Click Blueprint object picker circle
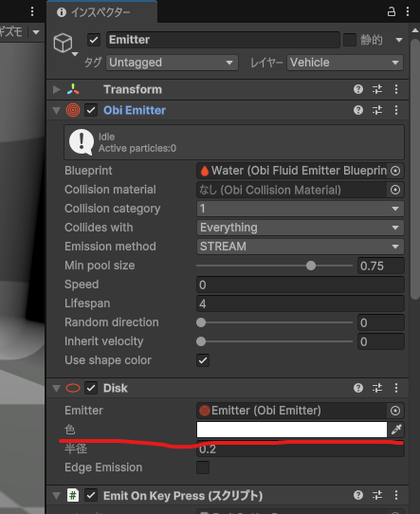The height and width of the screenshot is (514, 420). click(x=395, y=171)
